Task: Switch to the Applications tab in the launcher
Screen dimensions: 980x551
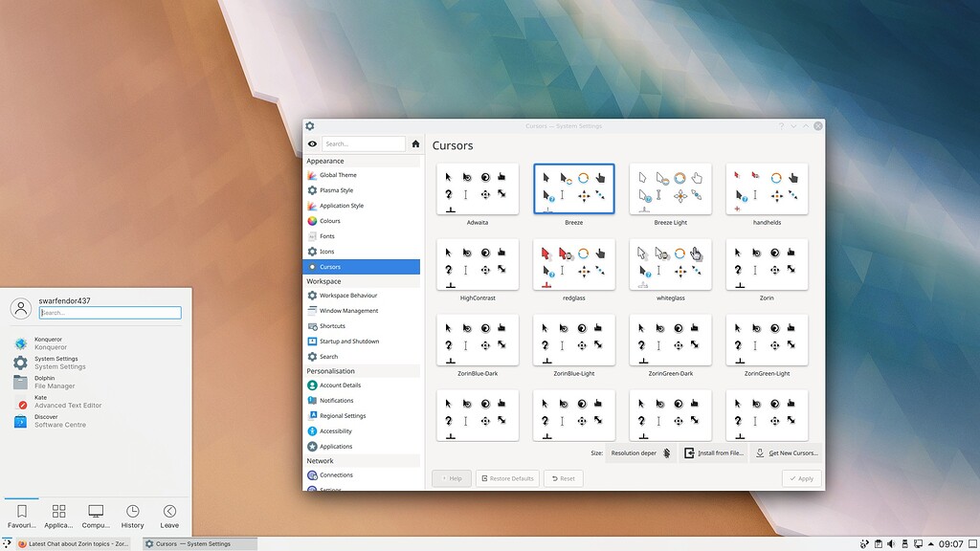Action: click(x=58, y=515)
